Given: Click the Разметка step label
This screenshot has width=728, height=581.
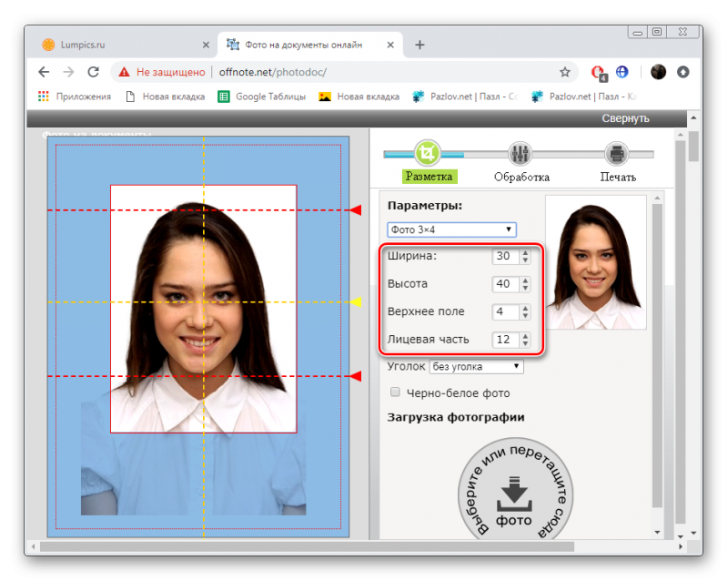Looking at the screenshot, I should 429,177.
